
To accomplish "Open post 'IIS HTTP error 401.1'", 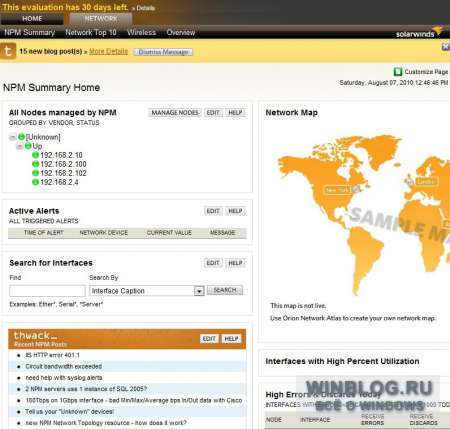I will 53,355.
